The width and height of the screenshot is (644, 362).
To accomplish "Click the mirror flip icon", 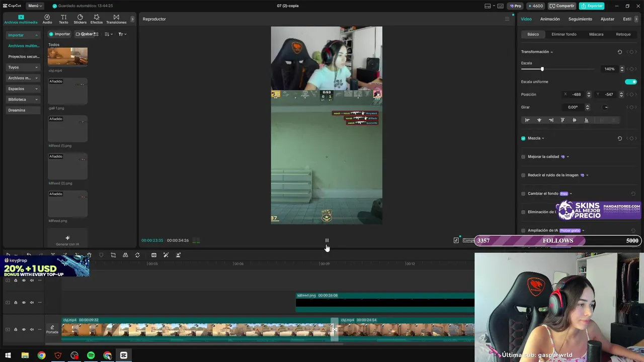I will click(125, 255).
